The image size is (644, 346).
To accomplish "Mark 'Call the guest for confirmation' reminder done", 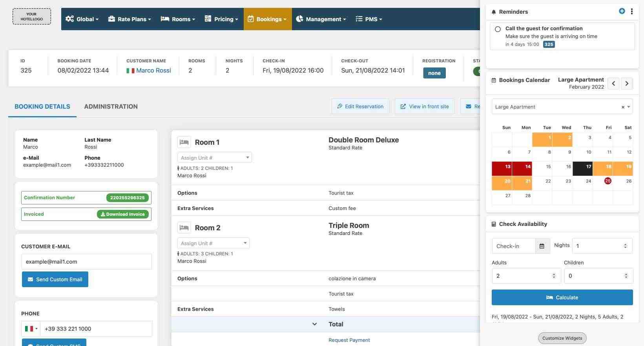I will click(x=498, y=29).
